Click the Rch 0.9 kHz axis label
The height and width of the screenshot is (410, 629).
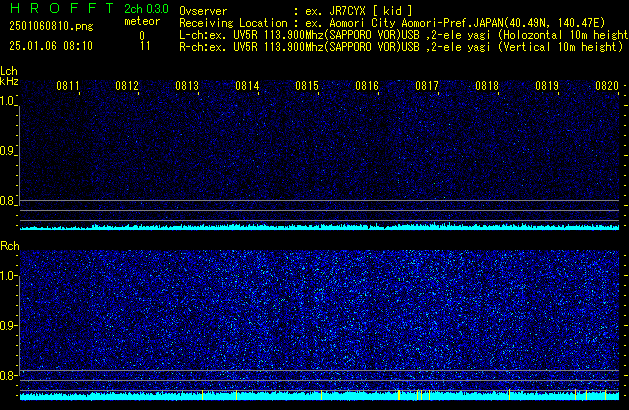7,325
